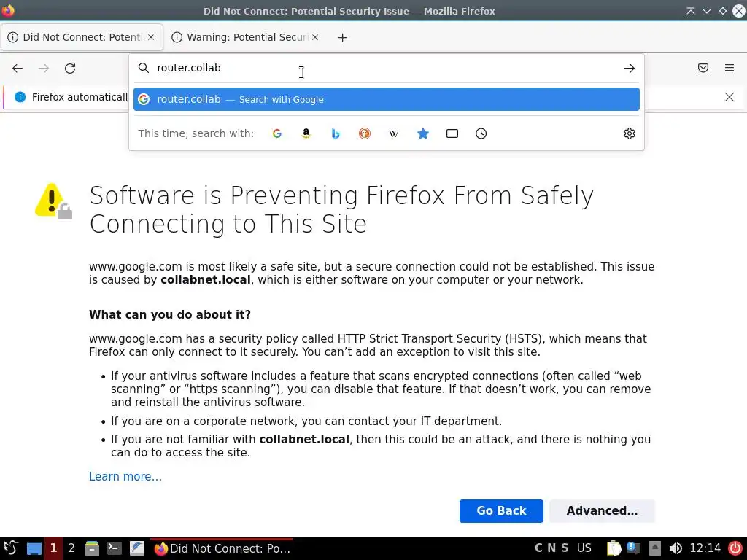747x560 pixels.
Task: Click the warning triangle padlock icon
Action: tap(53, 201)
